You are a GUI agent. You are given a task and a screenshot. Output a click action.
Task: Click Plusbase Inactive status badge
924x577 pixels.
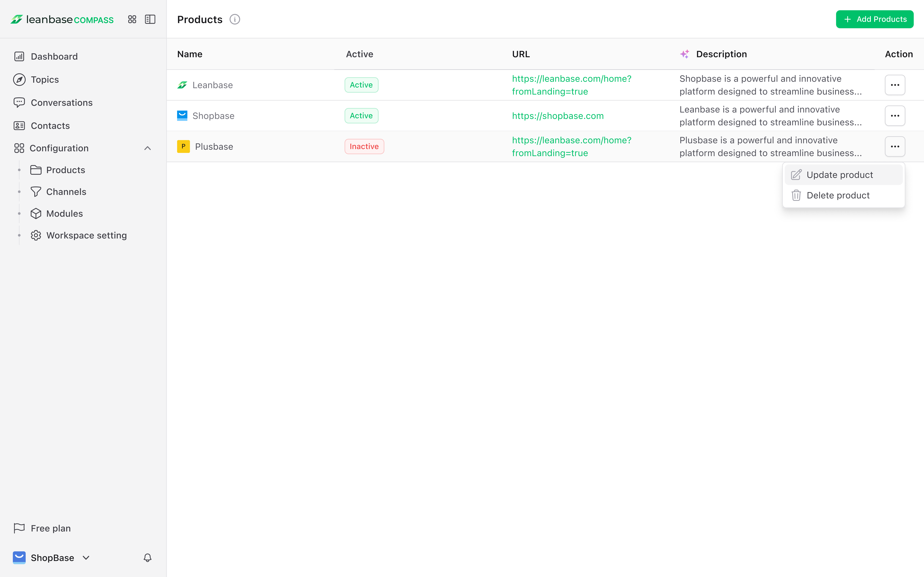(x=364, y=146)
